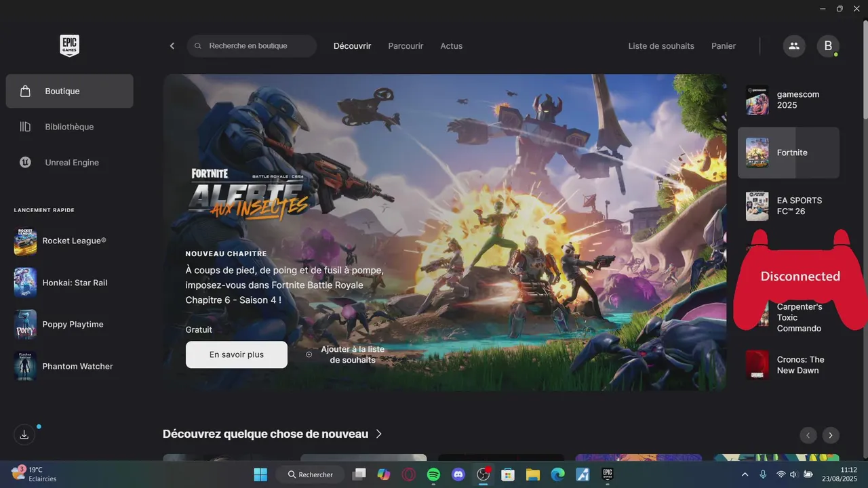868x488 pixels.
Task: Launch Honkai: Star Rail from quick launch
Action: [x=61, y=283]
